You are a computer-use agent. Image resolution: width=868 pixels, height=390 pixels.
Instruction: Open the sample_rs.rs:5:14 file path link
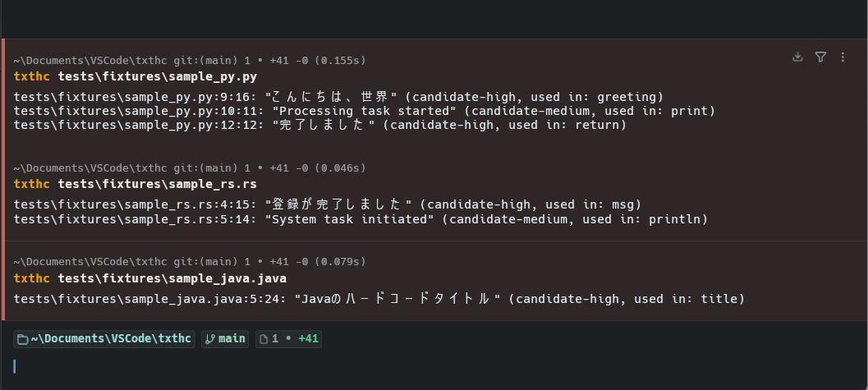[x=131, y=219]
